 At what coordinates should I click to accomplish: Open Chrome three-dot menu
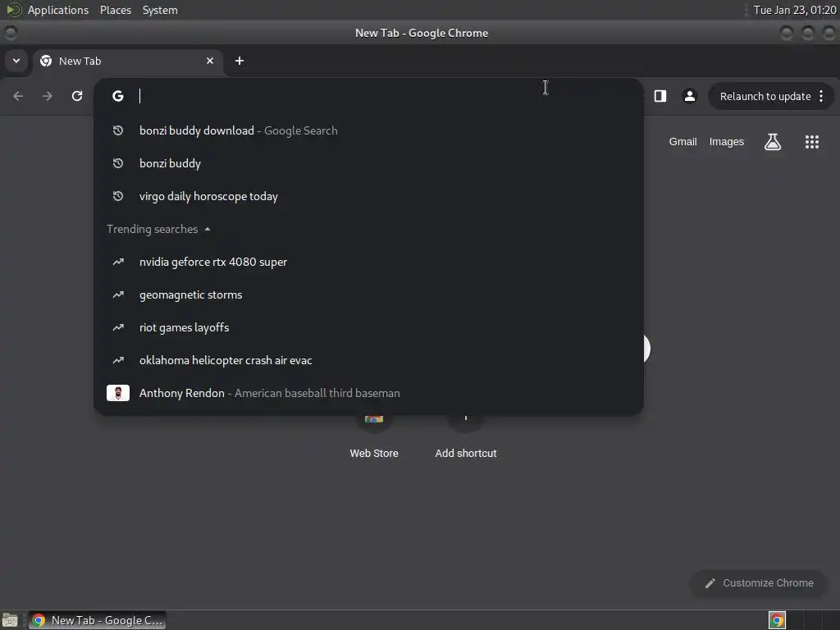click(x=821, y=97)
